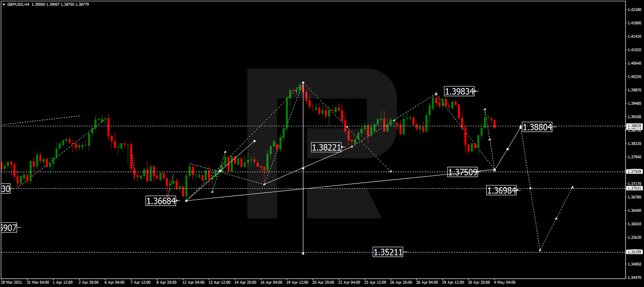The width and height of the screenshot is (644, 287).
Task: Click the 1.37509 price level label
Action: click(463, 172)
